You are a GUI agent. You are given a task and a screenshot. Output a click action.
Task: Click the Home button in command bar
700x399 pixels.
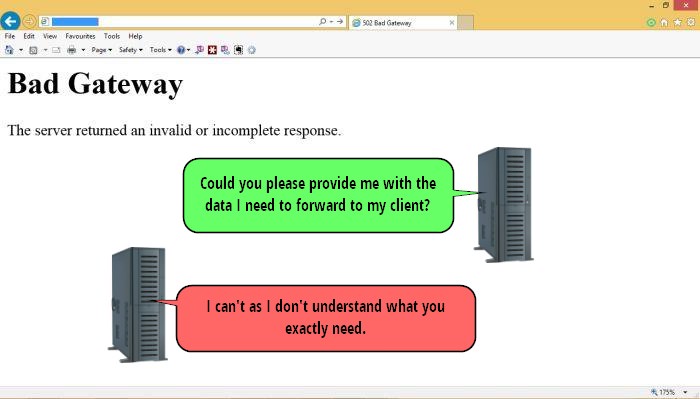click(x=9, y=50)
